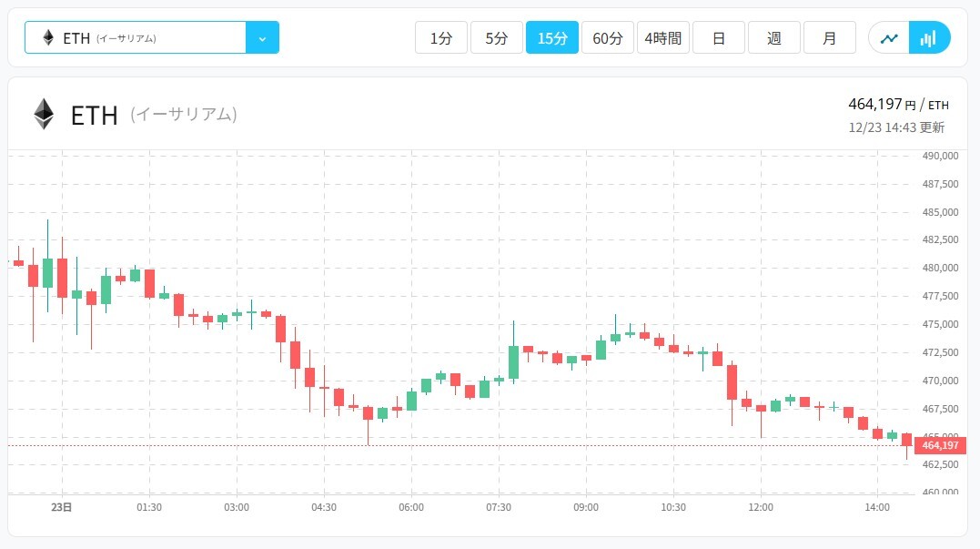Click the 06:00 time axis label
The image size is (980, 549).
(x=411, y=507)
